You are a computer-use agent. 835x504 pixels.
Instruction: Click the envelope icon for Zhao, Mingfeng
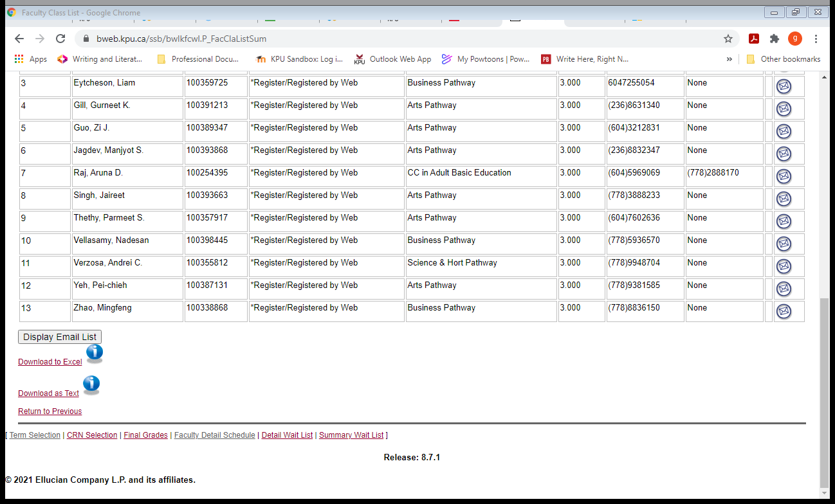point(784,311)
